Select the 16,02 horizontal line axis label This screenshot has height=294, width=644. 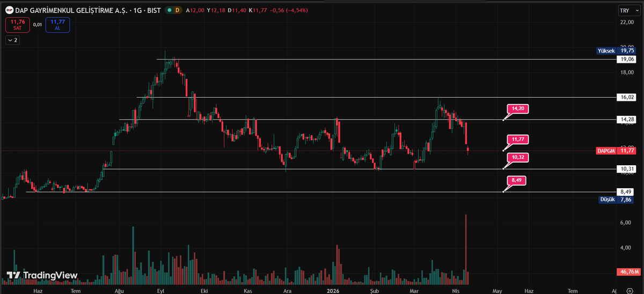[x=625, y=97]
